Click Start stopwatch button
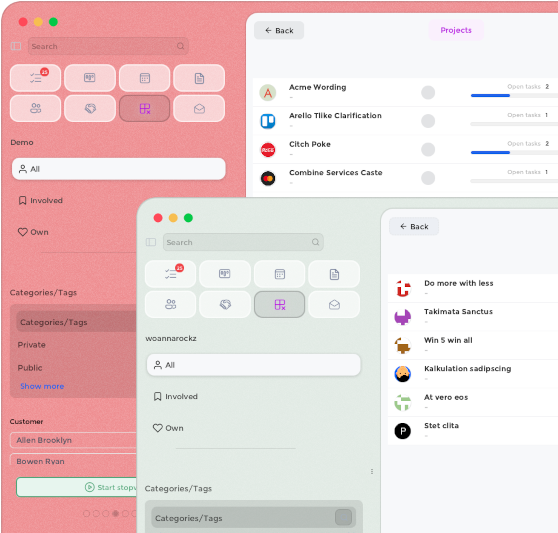The image size is (558, 533). [77, 487]
